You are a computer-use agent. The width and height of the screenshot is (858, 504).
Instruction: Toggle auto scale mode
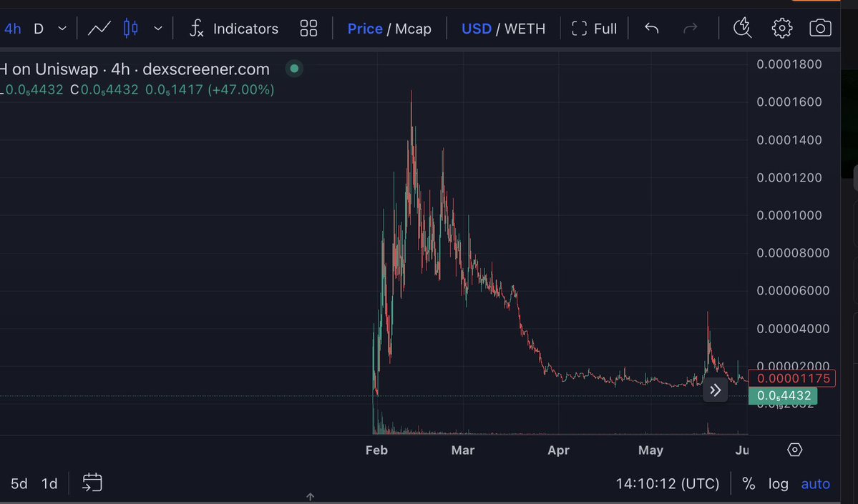pyautogui.click(x=815, y=484)
